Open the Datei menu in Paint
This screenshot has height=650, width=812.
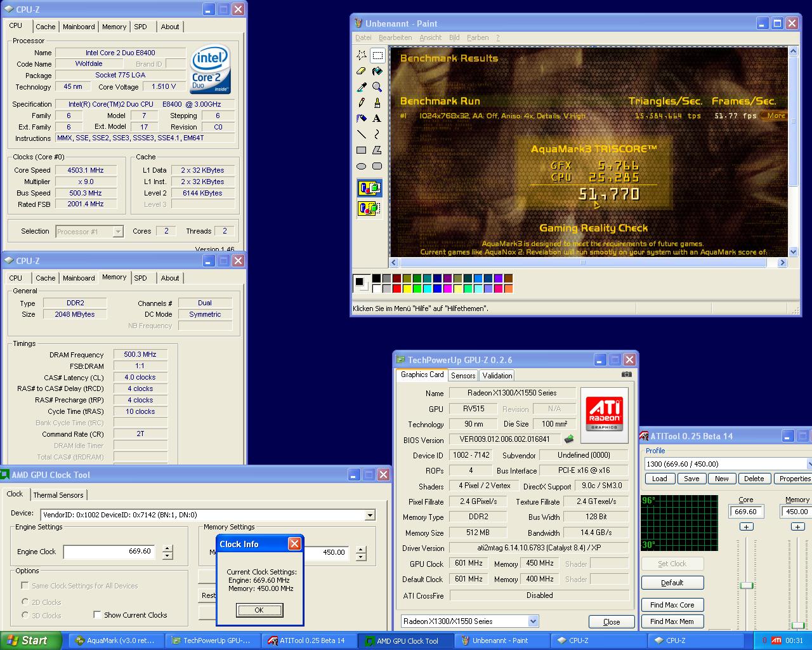coord(363,37)
